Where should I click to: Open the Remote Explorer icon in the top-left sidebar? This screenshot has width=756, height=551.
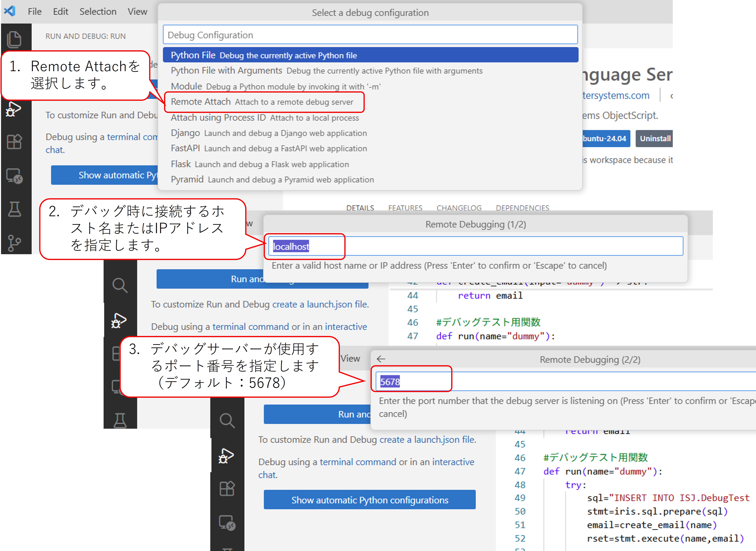[x=14, y=176]
